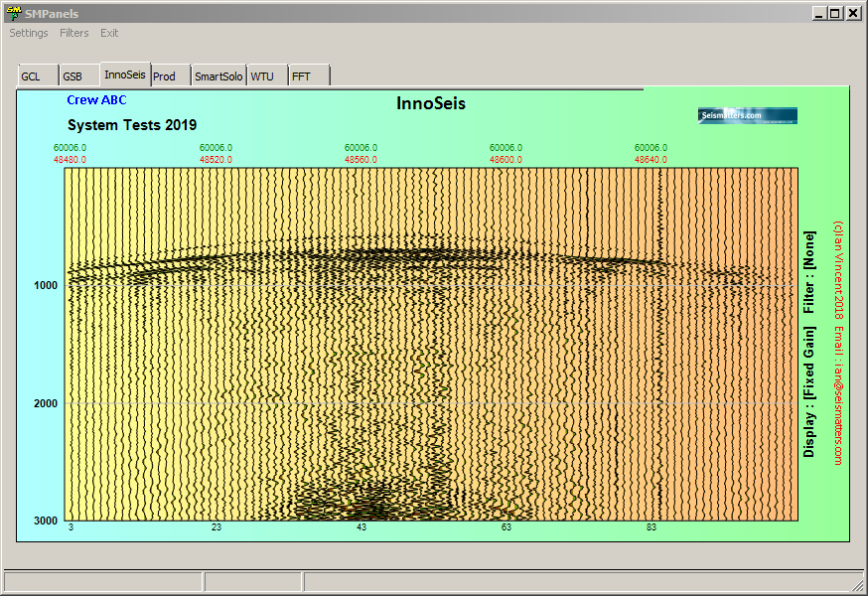Close the SMPanels window
The width and height of the screenshot is (868, 596).
[x=853, y=13]
